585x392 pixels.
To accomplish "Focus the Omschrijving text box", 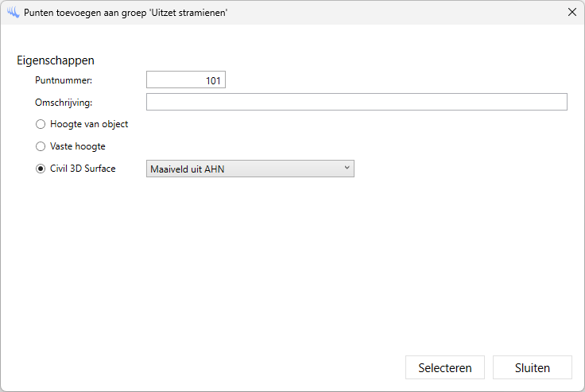I will 356,102.
